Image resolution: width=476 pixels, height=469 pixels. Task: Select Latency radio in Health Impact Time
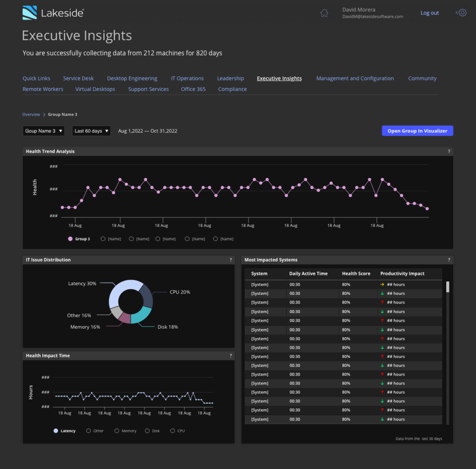coord(56,431)
